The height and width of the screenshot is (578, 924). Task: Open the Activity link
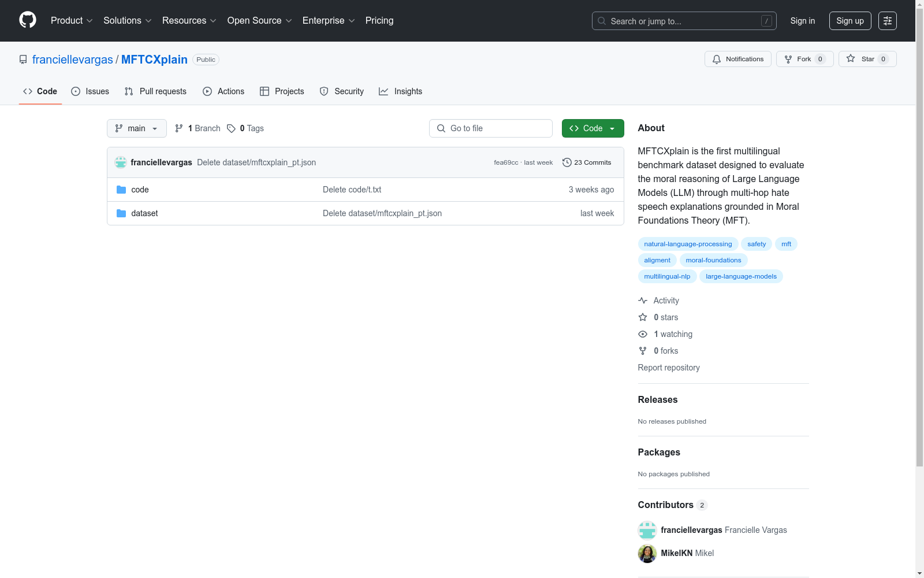point(659,301)
